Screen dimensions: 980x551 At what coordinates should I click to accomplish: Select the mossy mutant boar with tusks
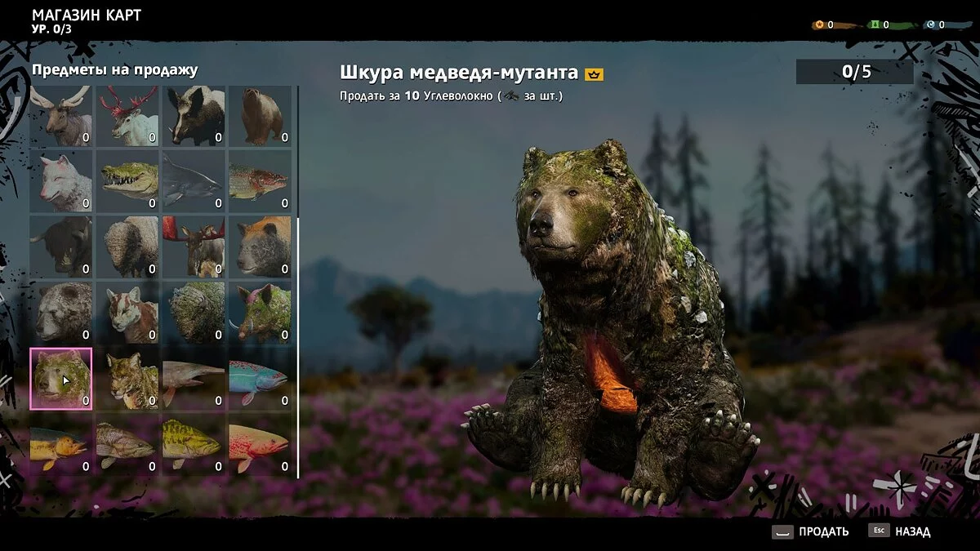tap(260, 313)
